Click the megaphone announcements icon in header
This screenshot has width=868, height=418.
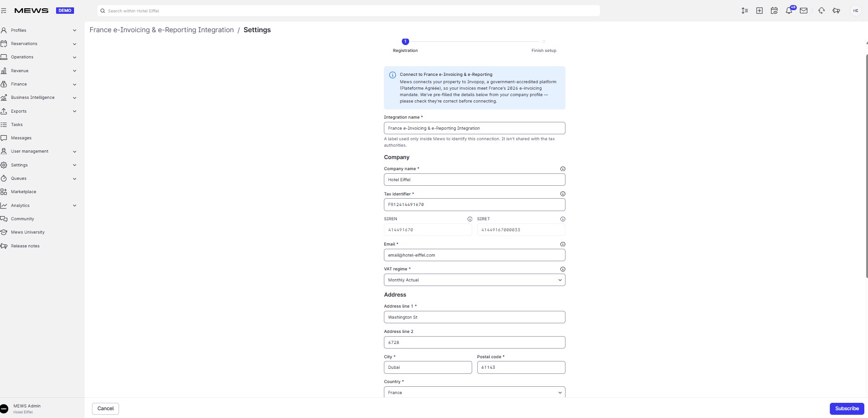pyautogui.click(x=836, y=11)
